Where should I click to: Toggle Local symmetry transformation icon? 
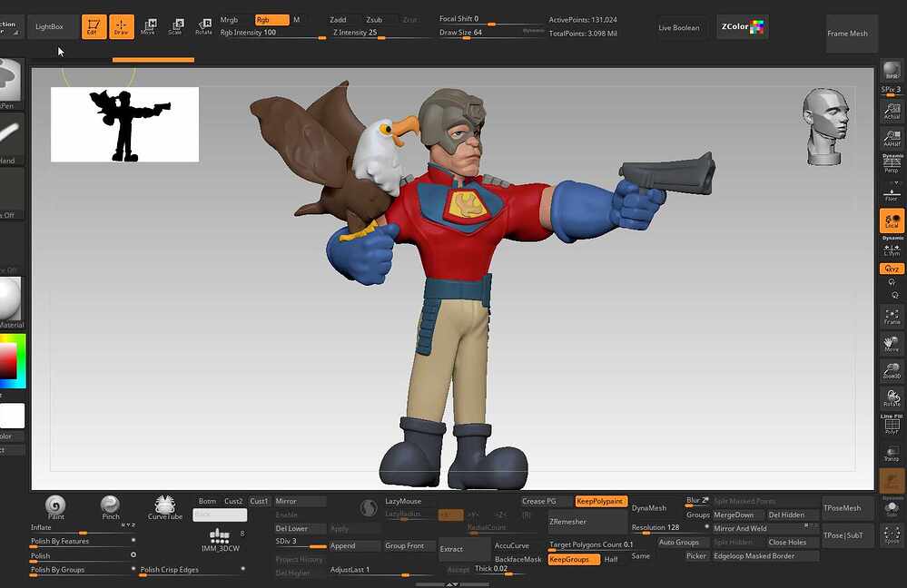pos(892,220)
